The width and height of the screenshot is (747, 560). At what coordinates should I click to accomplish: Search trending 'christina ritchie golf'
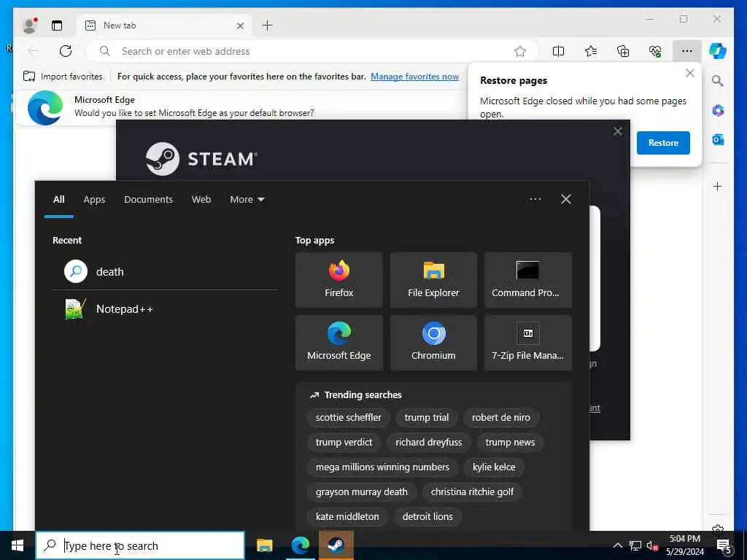pos(472,492)
